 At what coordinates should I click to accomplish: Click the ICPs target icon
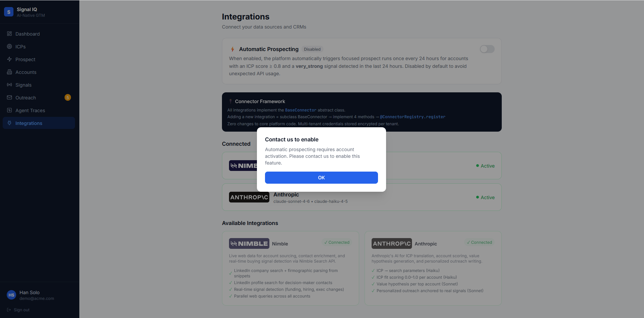[9, 46]
